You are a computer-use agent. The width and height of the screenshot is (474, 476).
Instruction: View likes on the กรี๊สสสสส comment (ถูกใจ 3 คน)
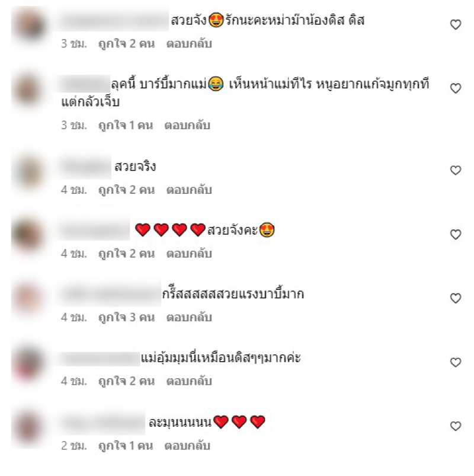(127, 318)
